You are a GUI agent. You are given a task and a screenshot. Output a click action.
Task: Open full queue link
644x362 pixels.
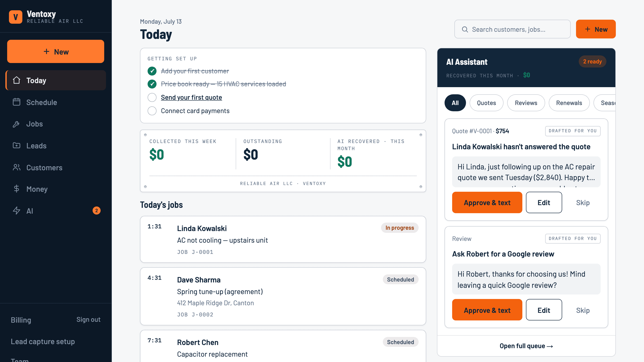[x=526, y=346]
